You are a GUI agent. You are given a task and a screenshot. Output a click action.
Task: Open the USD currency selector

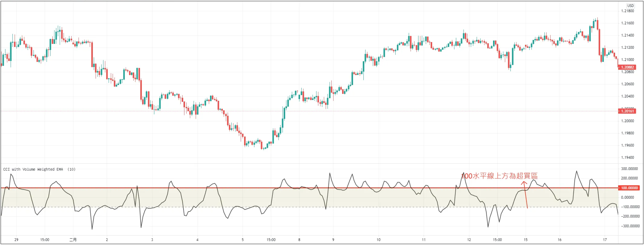(630, 5)
